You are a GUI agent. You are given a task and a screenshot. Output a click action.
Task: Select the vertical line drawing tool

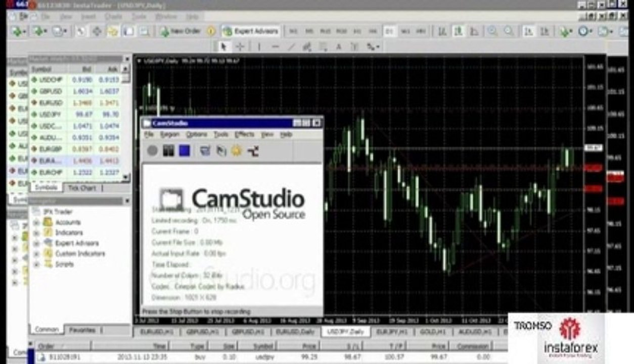point(259,47)
